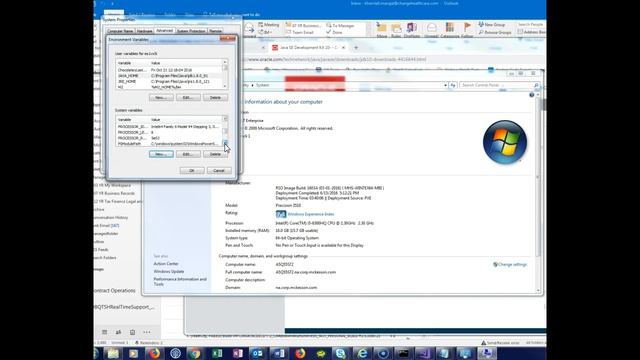The width and height of the screenshot is (640, 360).
Task: Open Remote tab in System Properties
Action: (215, 31)
